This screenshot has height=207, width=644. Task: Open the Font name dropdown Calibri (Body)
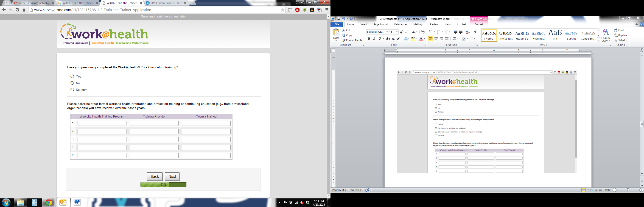[x=387, y=32]
